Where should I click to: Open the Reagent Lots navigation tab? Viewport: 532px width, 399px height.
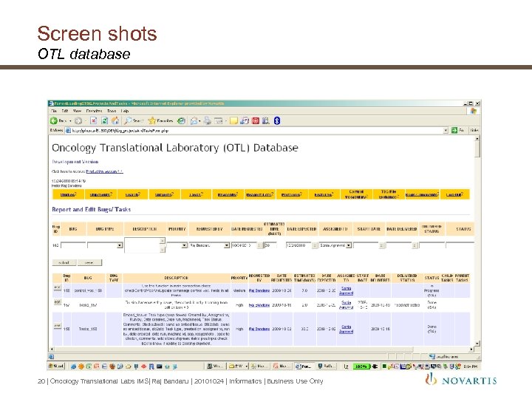259,194
